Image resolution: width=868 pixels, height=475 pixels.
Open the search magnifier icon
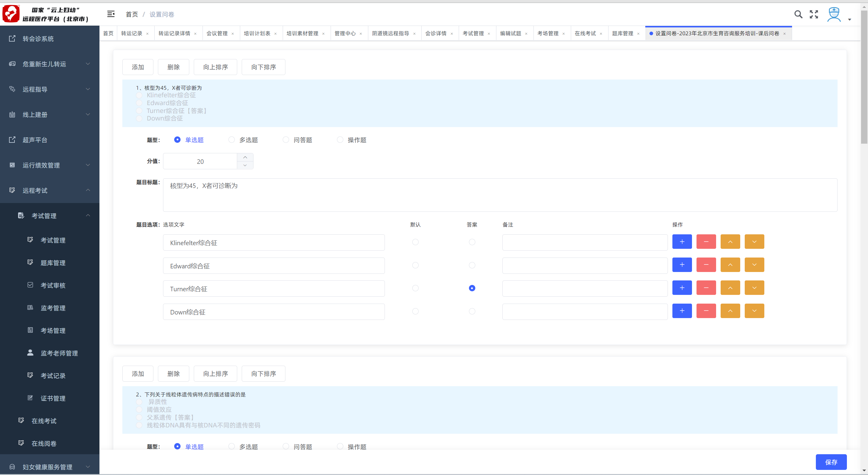(798, 14)
